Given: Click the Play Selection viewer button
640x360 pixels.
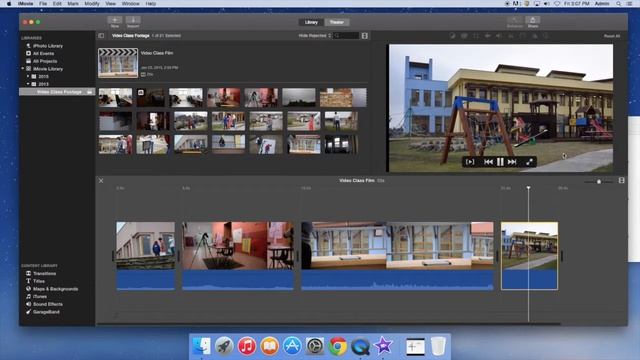Looking at the screenshot, I should 470,162.
